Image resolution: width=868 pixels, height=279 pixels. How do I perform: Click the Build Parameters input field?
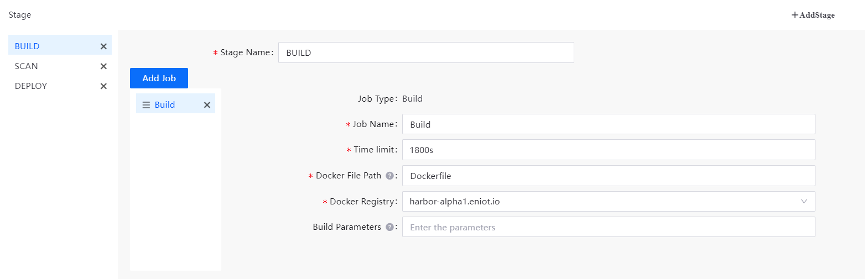pyautogui.click(x=609, y=227)
